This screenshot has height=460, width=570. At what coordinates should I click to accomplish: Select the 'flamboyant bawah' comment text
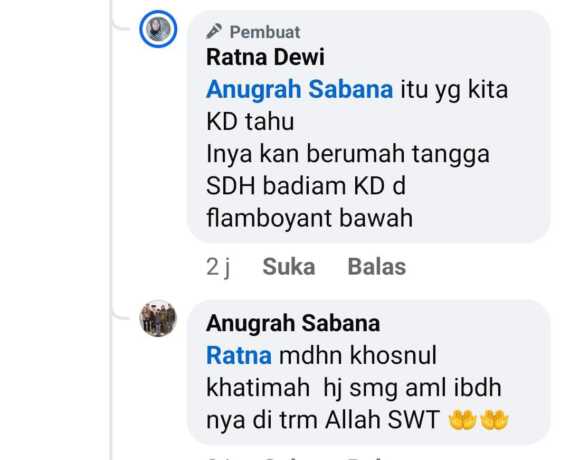point(309,218)
